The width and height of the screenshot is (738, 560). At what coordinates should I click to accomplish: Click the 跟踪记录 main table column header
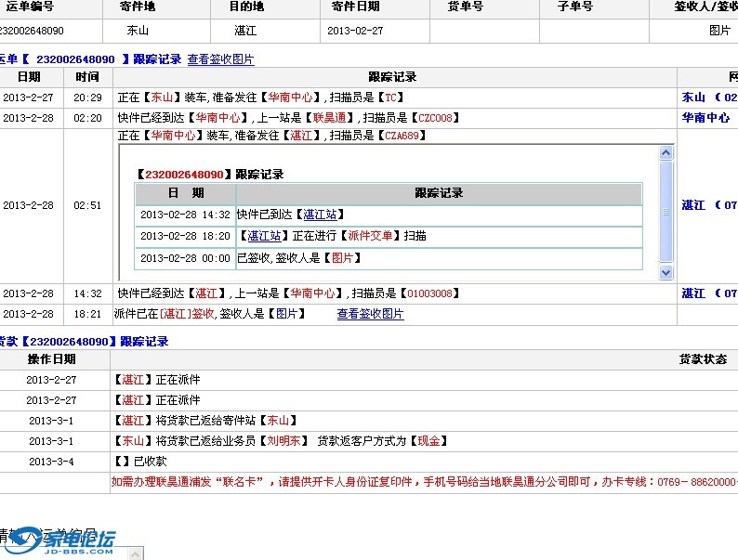(x=392, y=77)
